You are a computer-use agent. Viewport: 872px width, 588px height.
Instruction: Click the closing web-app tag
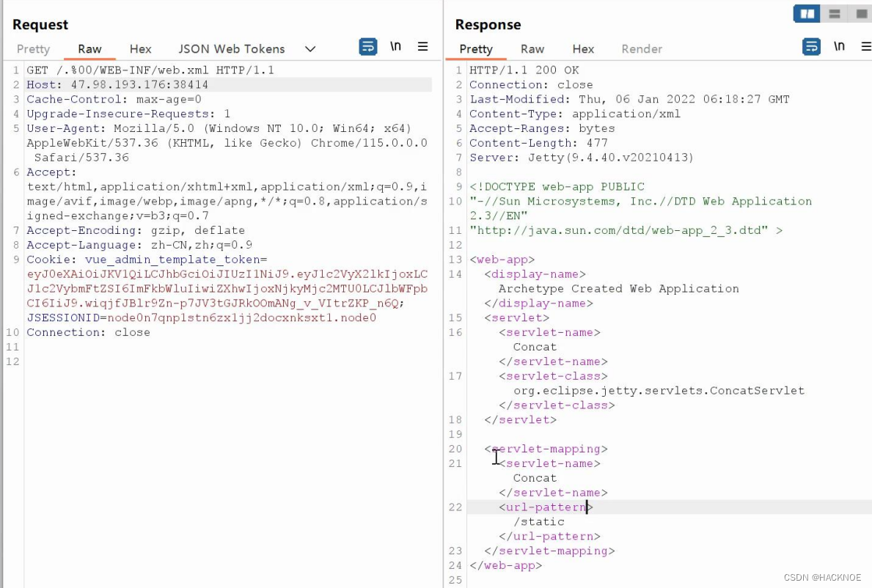coord(505,565)
